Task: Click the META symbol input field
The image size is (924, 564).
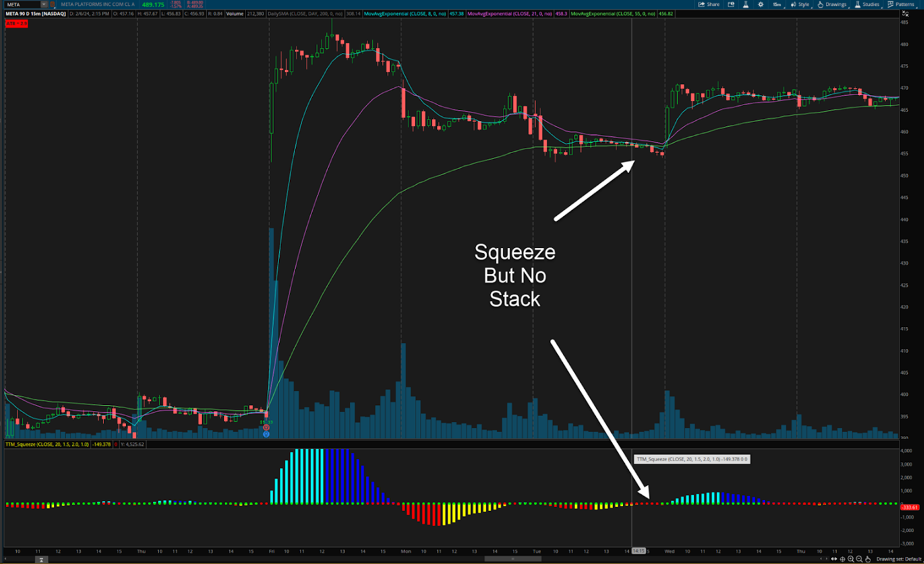Action: click(x=23, y=5)
